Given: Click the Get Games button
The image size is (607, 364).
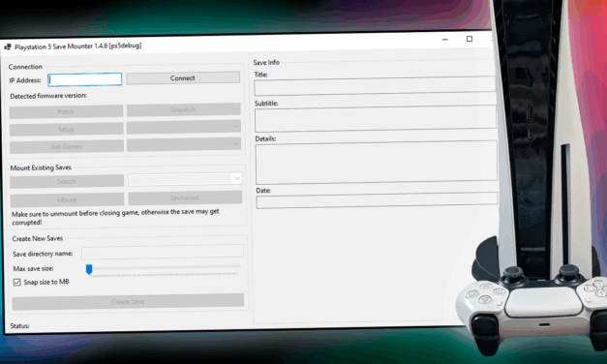Looking at the screenshot, I should [x=67, y=146].
